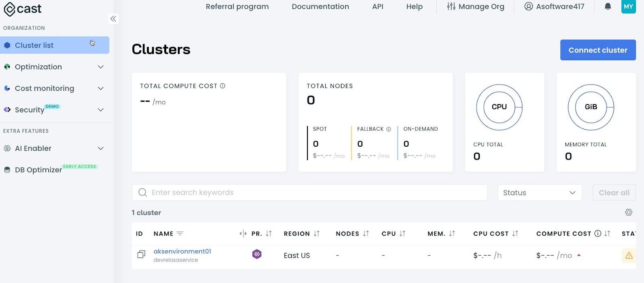
Task: Click the Total Compute Cost info icon
Action: 223,86
